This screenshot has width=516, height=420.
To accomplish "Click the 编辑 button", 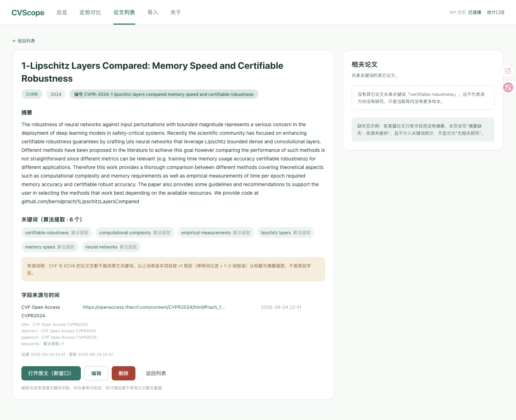I will click(x=96, y=373).
